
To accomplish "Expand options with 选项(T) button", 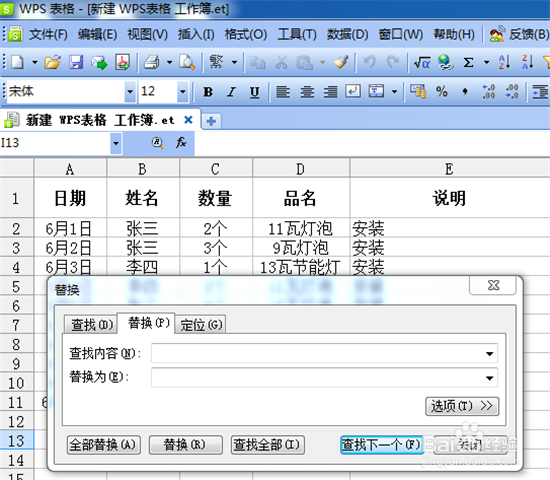I will tap(462, 406).
